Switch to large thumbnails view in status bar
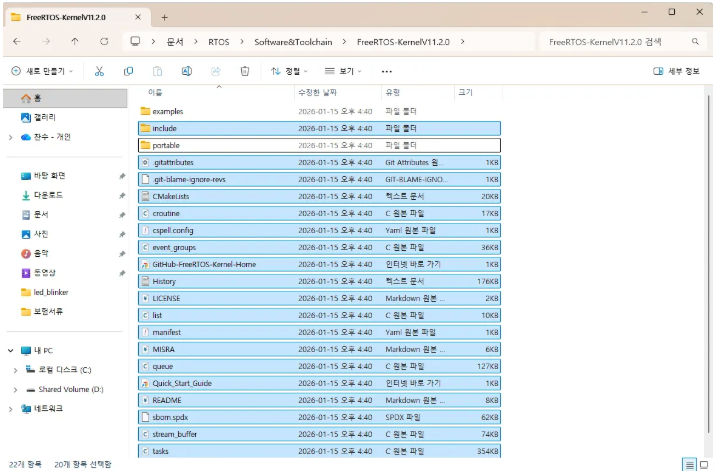 click(704, 464)
